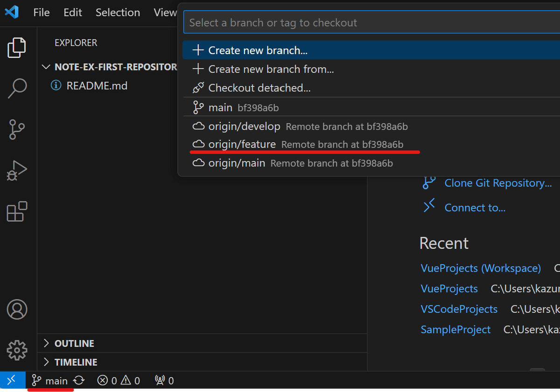Open the Explorer view icon
Viewport: 560px width, 392px height.
coord(17,47)
